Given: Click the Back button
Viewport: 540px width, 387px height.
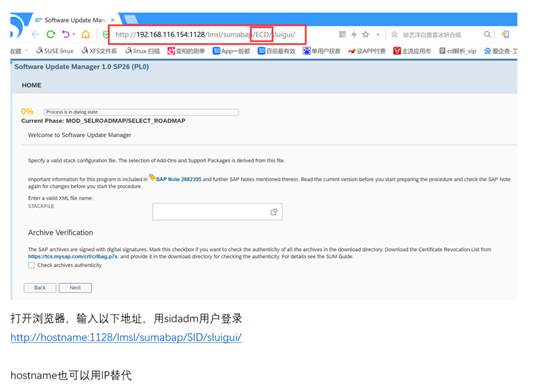Looking at the screenshot, I should (x=40, y=287).
